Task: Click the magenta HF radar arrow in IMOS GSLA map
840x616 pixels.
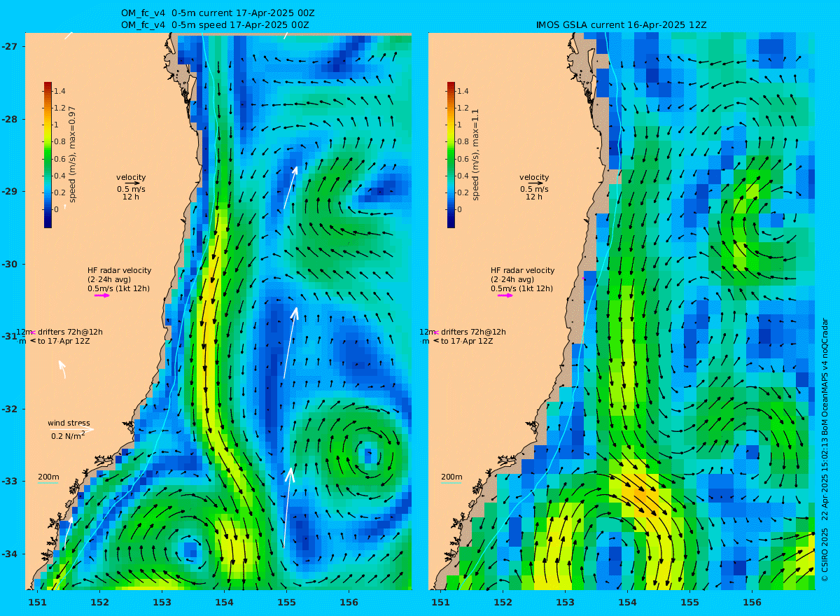Action: point(505,295)
